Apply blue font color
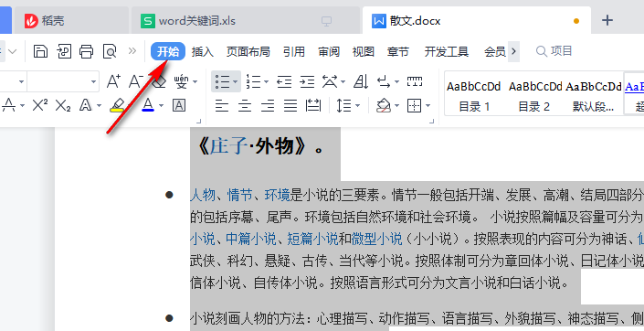Screen dimensions: 644x331 (x=148, y=106)
